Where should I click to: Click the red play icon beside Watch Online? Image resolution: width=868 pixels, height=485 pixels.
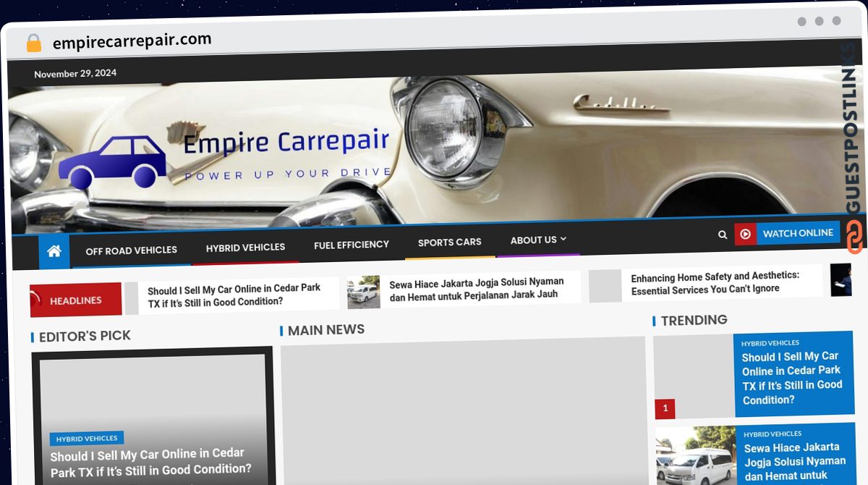coord(745,234)
